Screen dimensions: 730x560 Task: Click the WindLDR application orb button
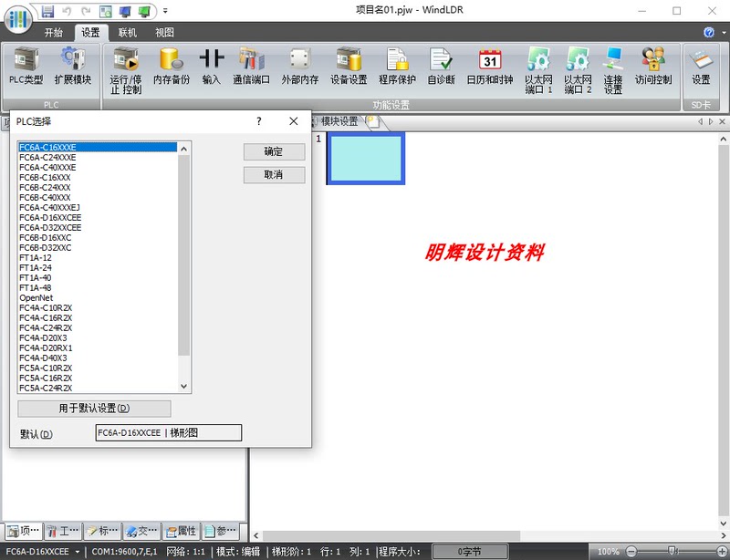pos(17,20)
